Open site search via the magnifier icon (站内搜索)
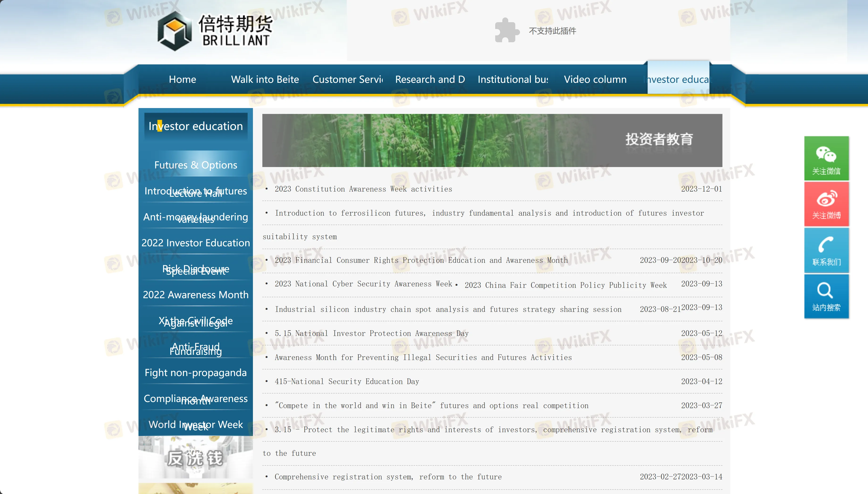The width and height of the screenshot is (868, 494). pyautogui.click(x=827, y=296)
